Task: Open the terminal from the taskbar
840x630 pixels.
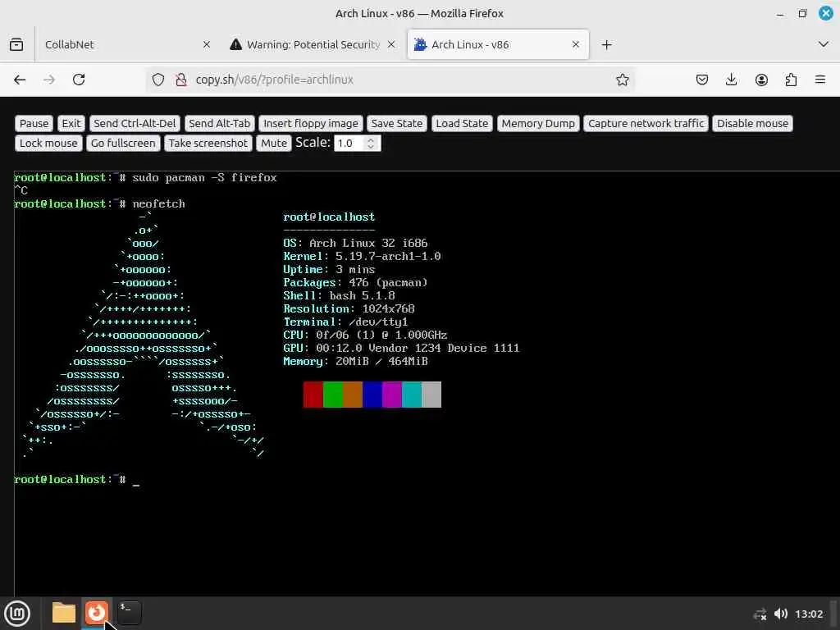Action: 129,613
